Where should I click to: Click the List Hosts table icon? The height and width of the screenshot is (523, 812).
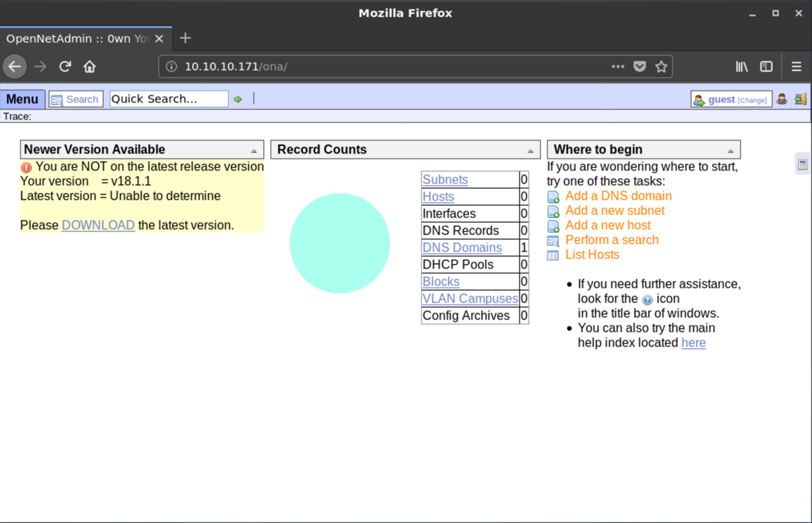tap(554, 254)
